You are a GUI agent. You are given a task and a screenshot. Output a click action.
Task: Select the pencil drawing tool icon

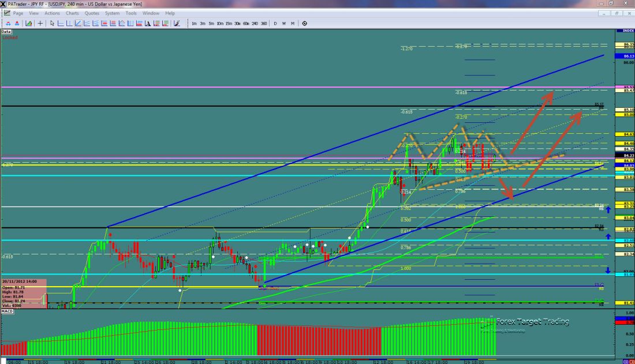pos(177,24)
